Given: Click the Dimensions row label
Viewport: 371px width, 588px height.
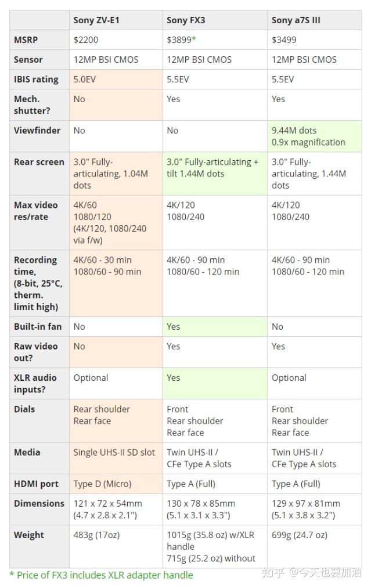Looking at the screenshot, I should tap(39, 503).
